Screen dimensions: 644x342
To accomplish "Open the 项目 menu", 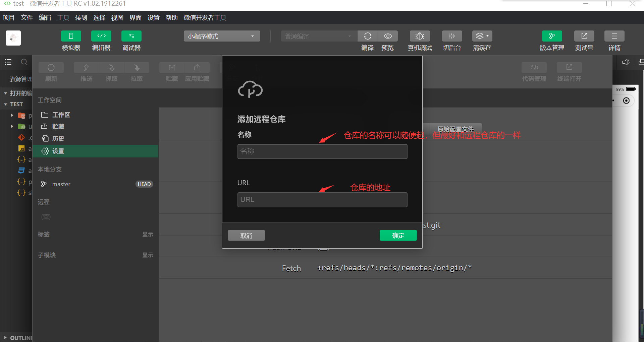I will tap(9, 18).
